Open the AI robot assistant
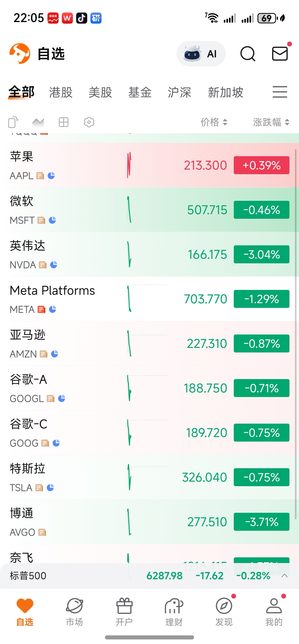This screenshot has width=299, height=644. coord(201,54)
